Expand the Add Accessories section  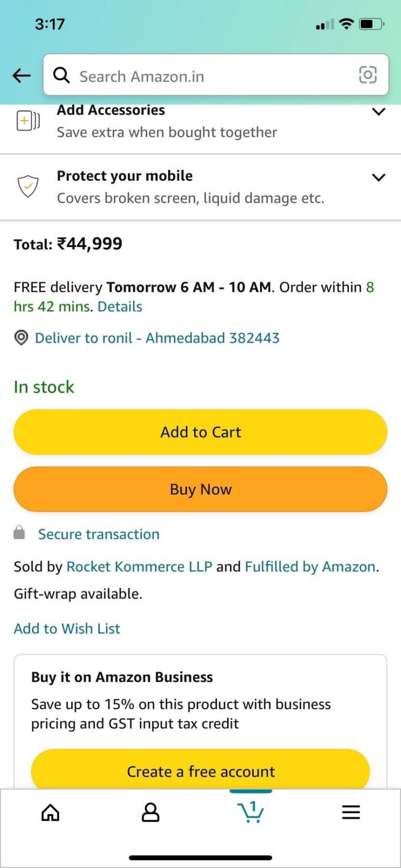378,111
